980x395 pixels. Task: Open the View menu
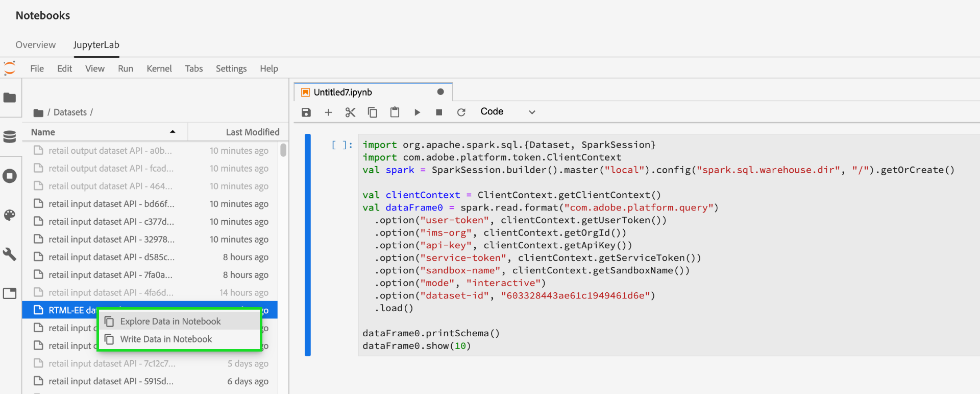click(95, 68)
